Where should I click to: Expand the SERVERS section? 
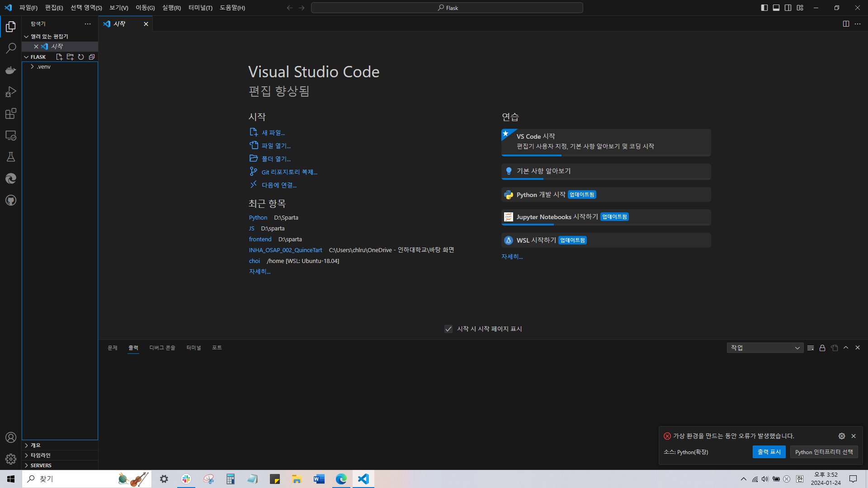pyautogui.click(x=60, y=465)
